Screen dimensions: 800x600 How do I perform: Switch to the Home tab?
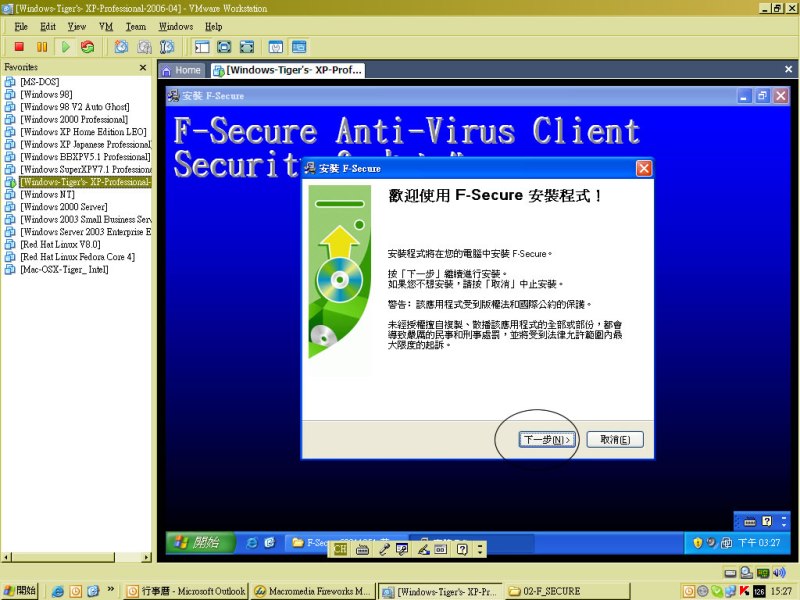[x=182, y=70]
